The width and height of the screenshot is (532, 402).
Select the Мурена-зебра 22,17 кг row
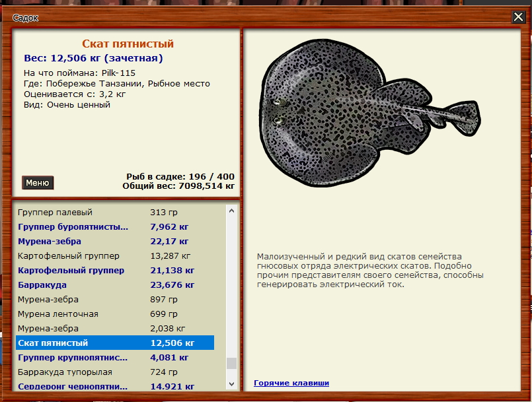tap(115, 242)
